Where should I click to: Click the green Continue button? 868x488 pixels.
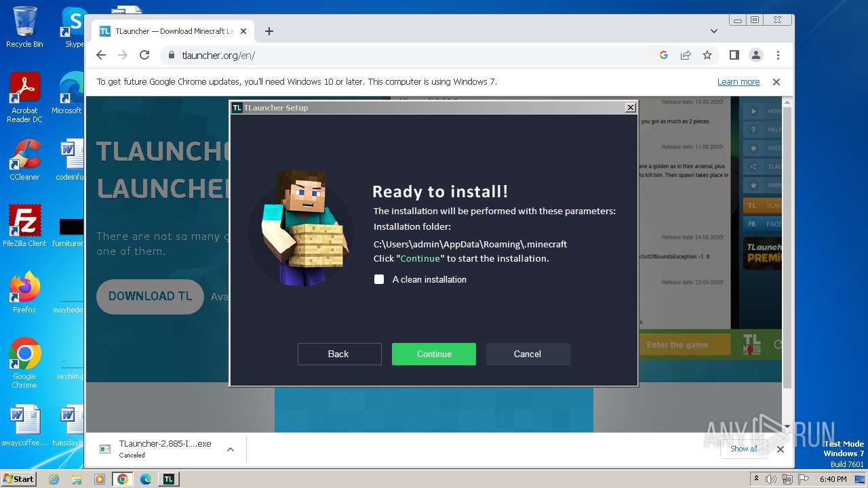coord(434,354)
